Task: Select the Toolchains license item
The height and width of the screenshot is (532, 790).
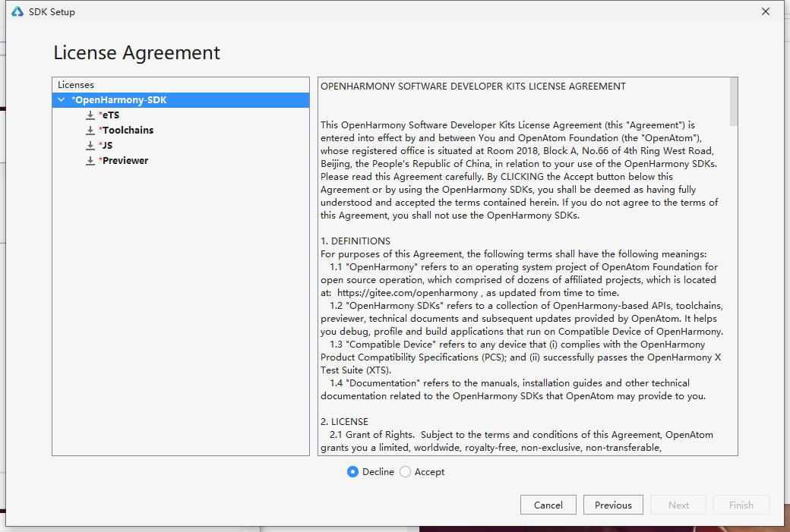Action: tap(128, 131)
